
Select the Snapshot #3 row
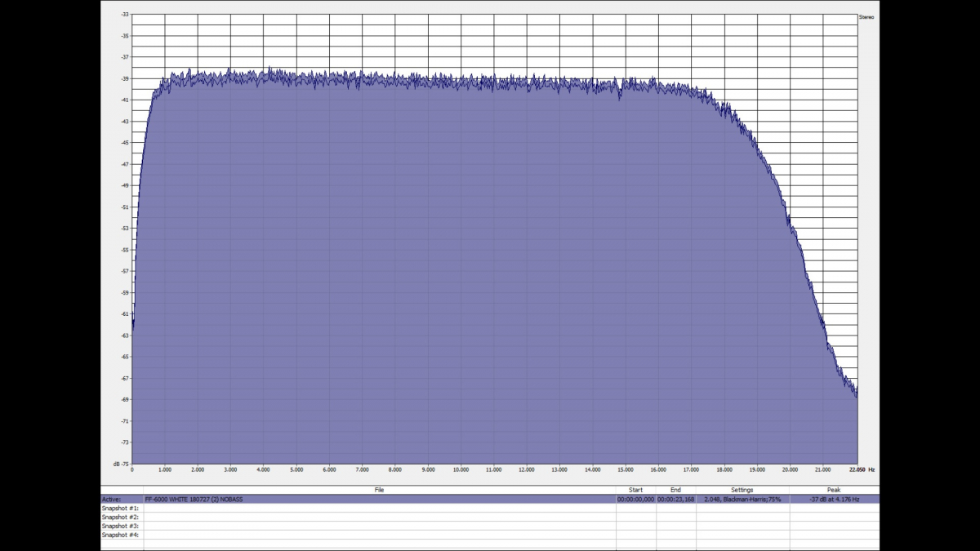point(490,526)
